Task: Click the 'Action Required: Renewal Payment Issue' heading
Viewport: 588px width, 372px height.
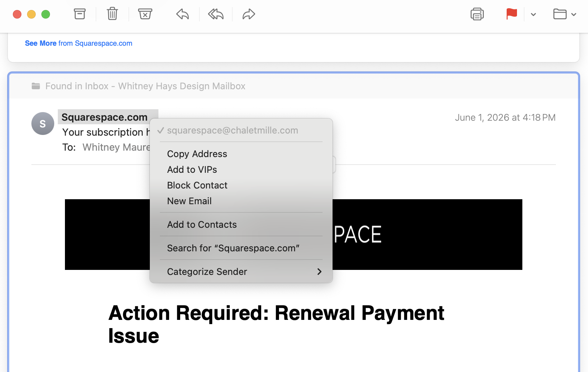Action: (276, 324)
